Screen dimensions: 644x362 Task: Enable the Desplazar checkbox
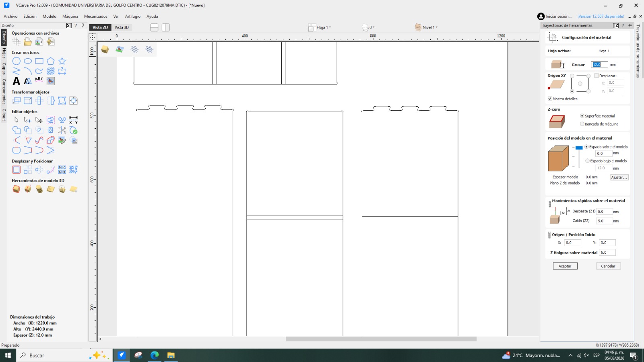(597, 76)
